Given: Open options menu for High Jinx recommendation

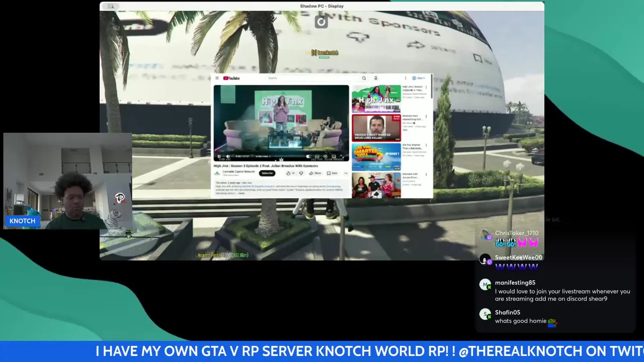Looking at the screenshot, I should click(x=426, y=87).
